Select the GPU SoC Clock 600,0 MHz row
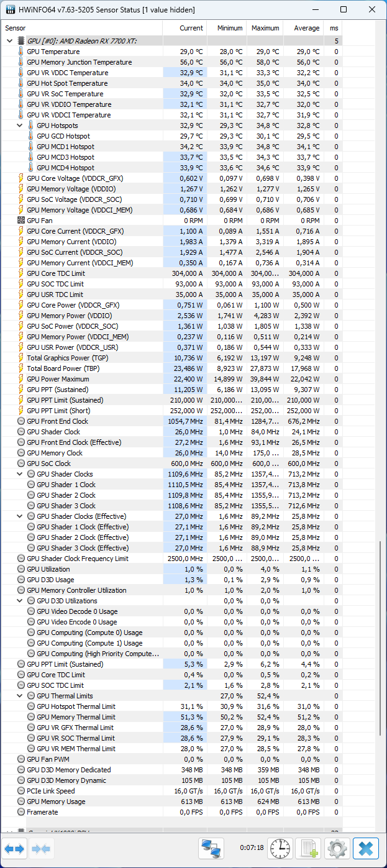The image size is (387, 868). pos(171,464)
